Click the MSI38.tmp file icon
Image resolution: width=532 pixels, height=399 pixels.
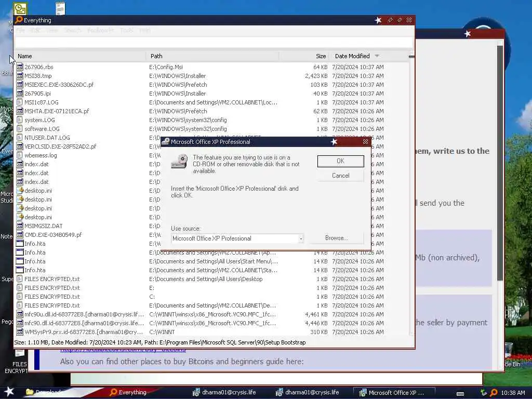click(20, 76)
